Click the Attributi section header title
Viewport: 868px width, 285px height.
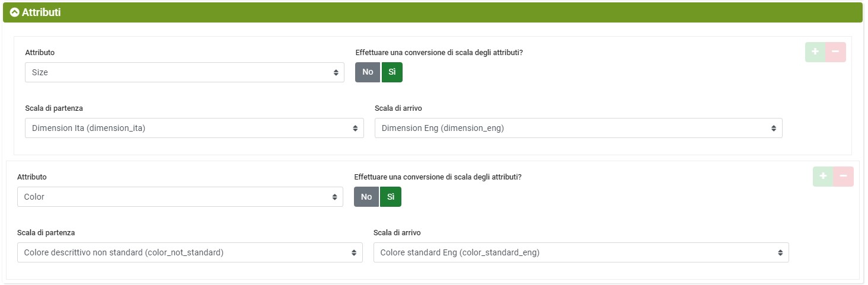(41, 12)
